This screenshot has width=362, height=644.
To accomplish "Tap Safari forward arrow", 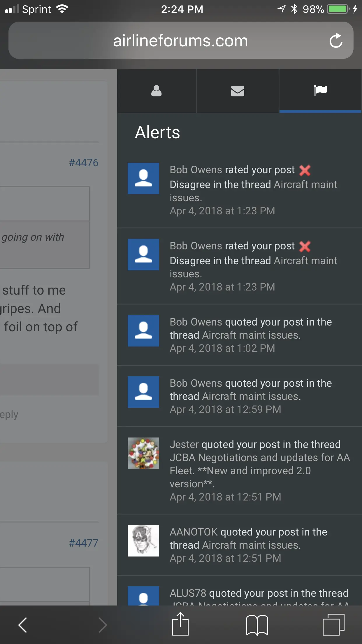I will pos(103,625).
